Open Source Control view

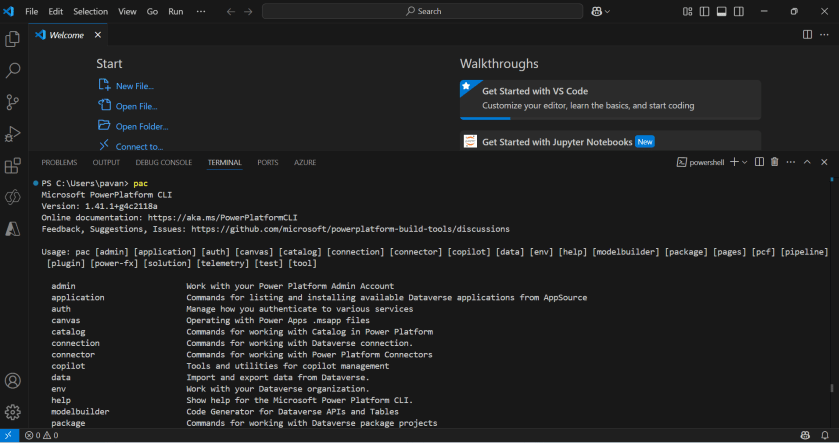click(13, 102)
